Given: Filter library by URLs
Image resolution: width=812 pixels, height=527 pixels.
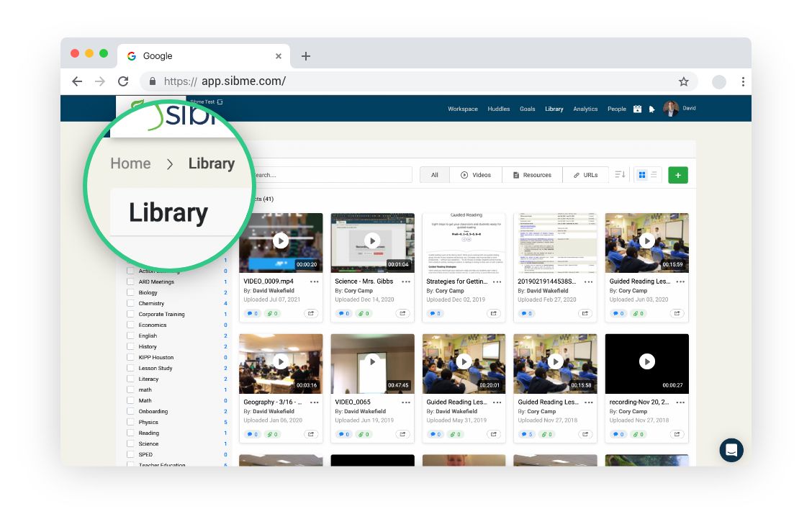Looking at the screenshot, I should [x=586, y=175].
